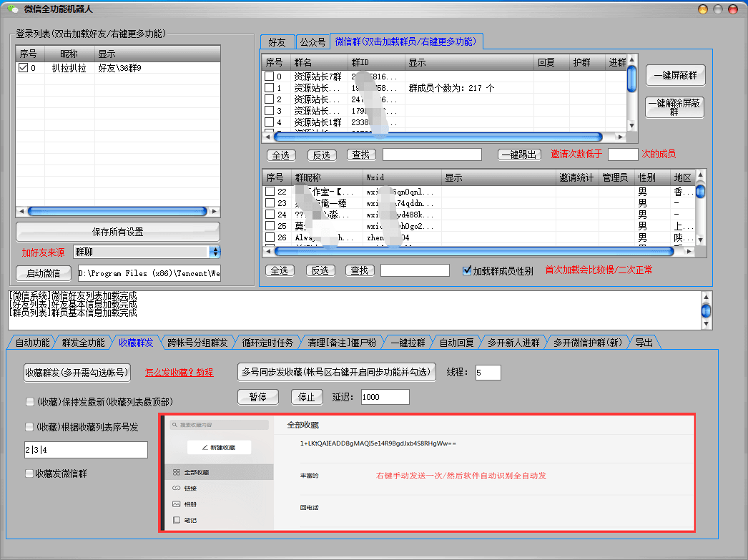Switch to the 公众号 tab

pos(312,42)
